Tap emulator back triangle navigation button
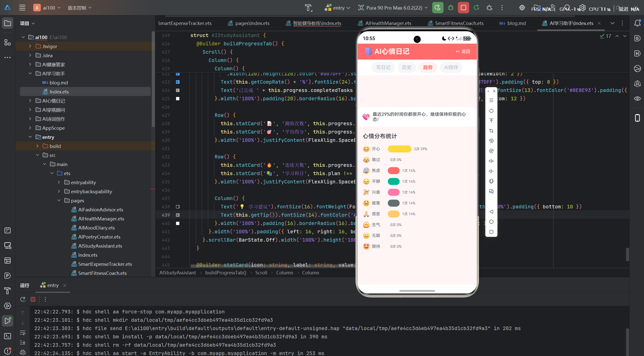The image size is (644, 356). coord(491,212)
